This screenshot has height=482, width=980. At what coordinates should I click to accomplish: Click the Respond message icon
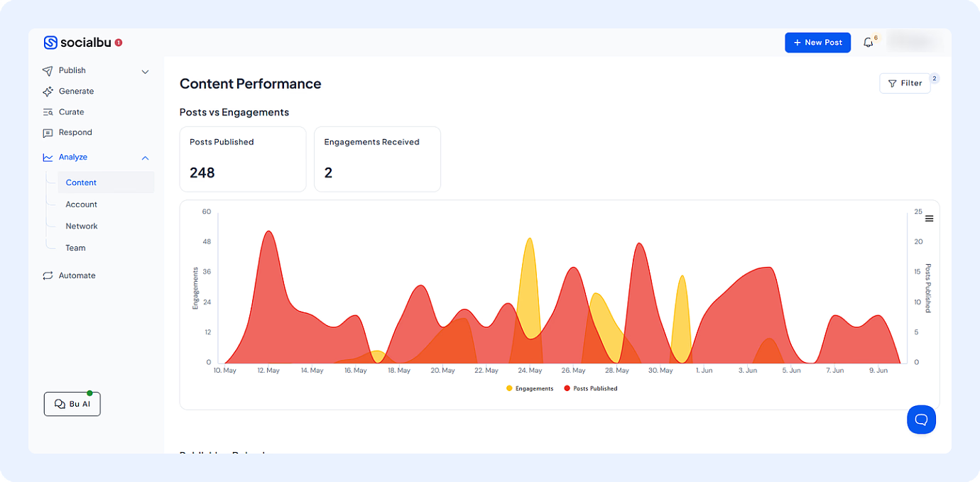pyautogui.click(x=48, y=133)
